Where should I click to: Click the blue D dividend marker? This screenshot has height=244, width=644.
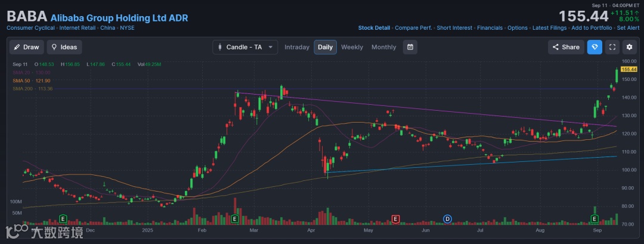coord(447,219)
